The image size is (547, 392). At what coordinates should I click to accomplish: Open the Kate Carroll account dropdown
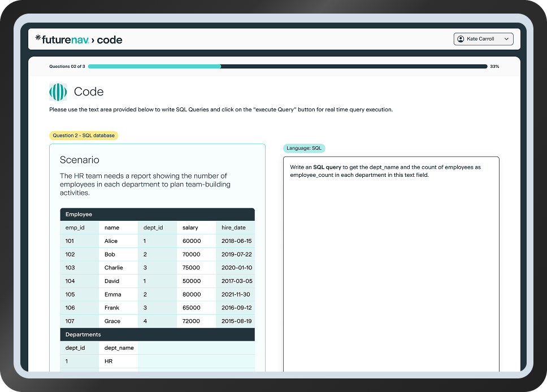pos(483,39)
